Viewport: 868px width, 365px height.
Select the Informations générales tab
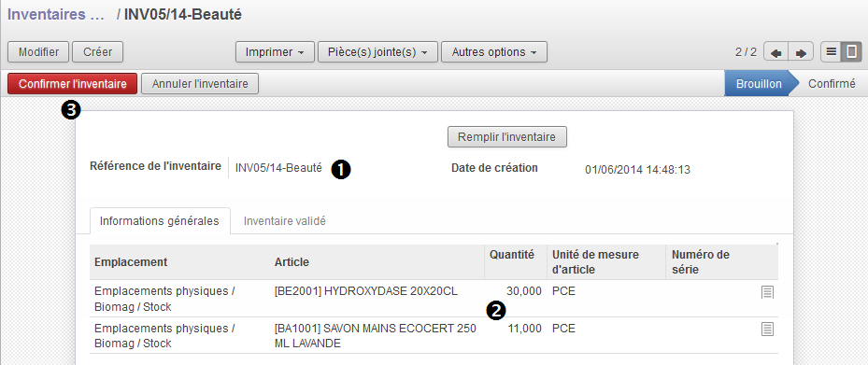click(160, 221)
